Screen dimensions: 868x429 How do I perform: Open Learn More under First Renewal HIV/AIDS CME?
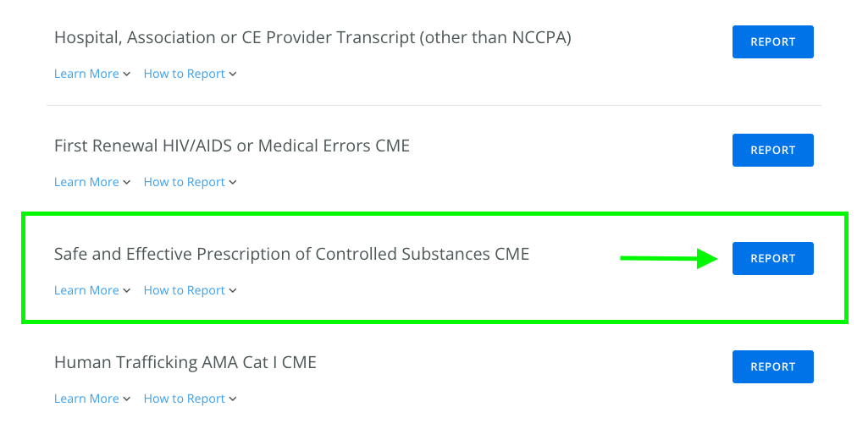pyautogui.click(x=86, y=183)
